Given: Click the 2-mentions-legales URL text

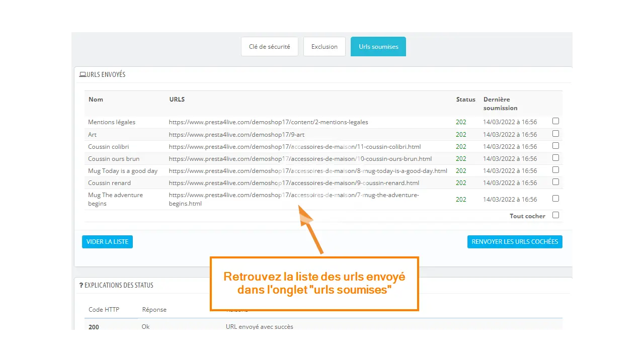Looking at the screenshot, I should click(268, 122).
